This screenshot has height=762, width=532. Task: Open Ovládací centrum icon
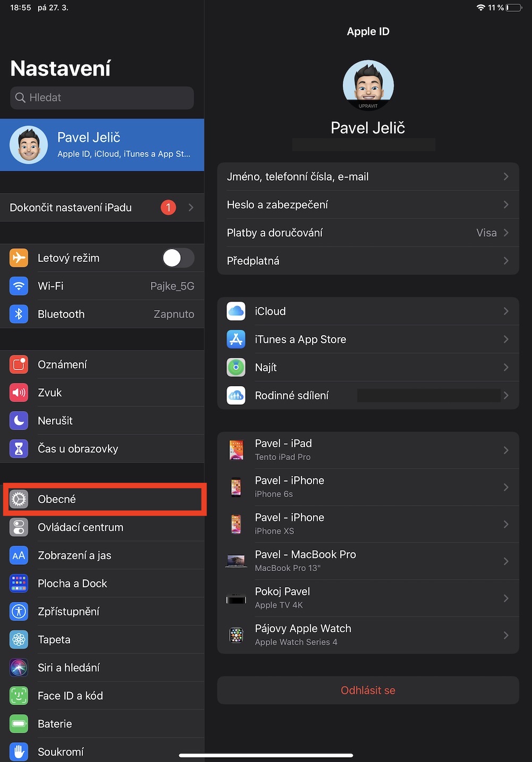pyautogui.click(x=19, y=527)
